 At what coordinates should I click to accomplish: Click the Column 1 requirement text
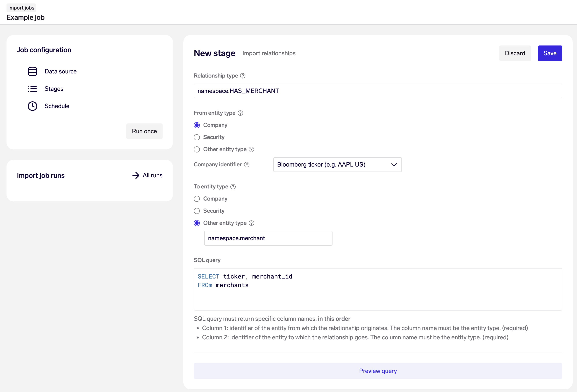coord(365,328)
